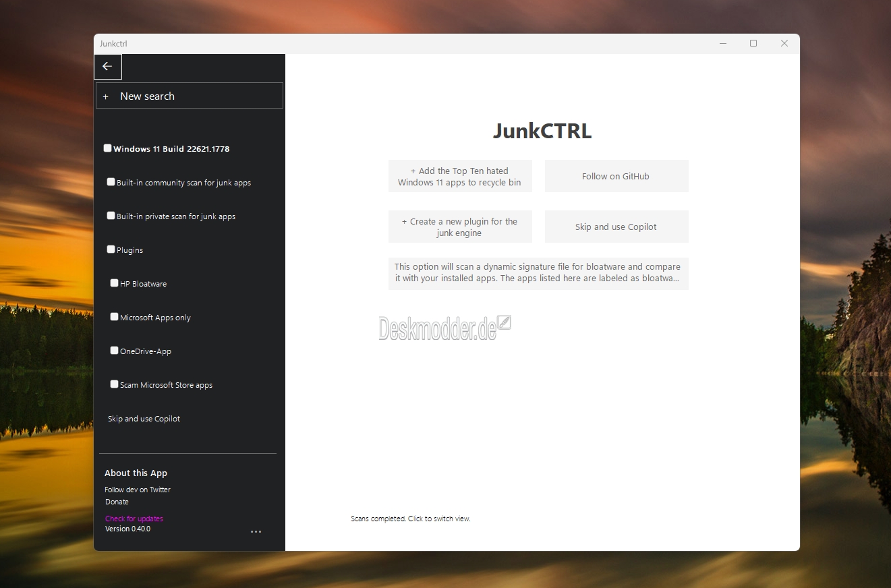Click the About this App heading
891x588 pixels.
(x=136, y=473)
